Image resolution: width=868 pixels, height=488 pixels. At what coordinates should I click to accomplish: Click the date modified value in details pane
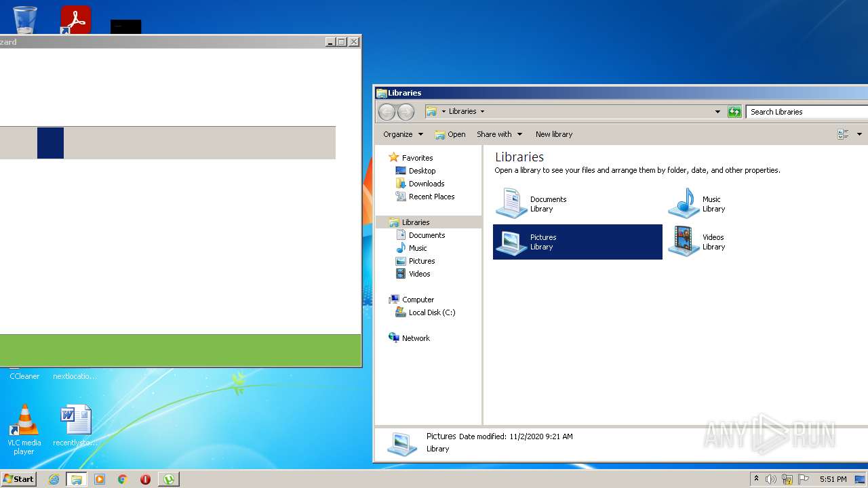[542, 436]
